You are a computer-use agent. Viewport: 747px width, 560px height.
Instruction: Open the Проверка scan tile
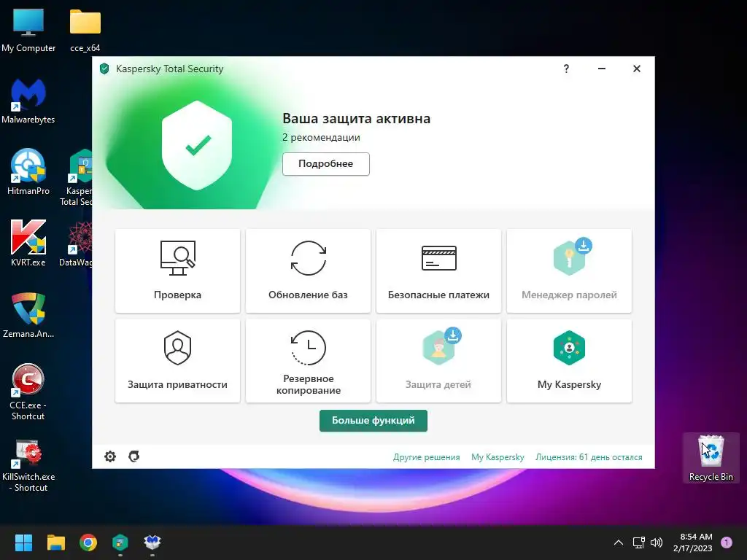[177, 271]
